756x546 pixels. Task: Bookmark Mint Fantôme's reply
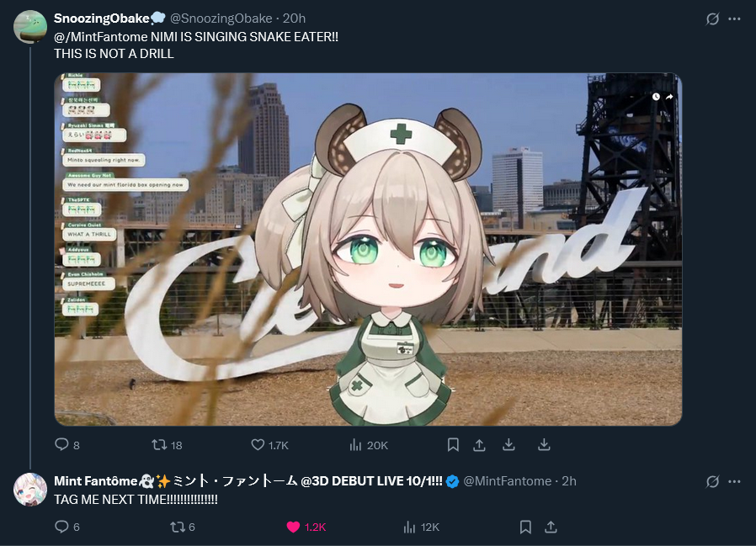pyautogui.click(x=525, y=527)
